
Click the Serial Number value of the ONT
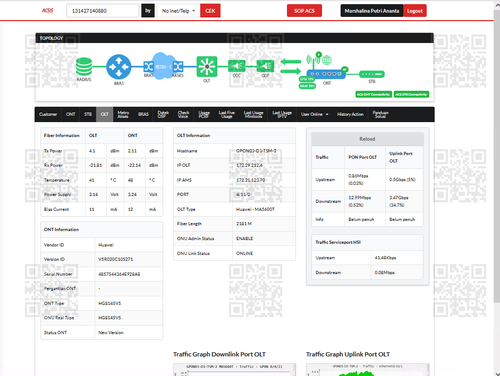pyautogui.click(x=119, y=274)
